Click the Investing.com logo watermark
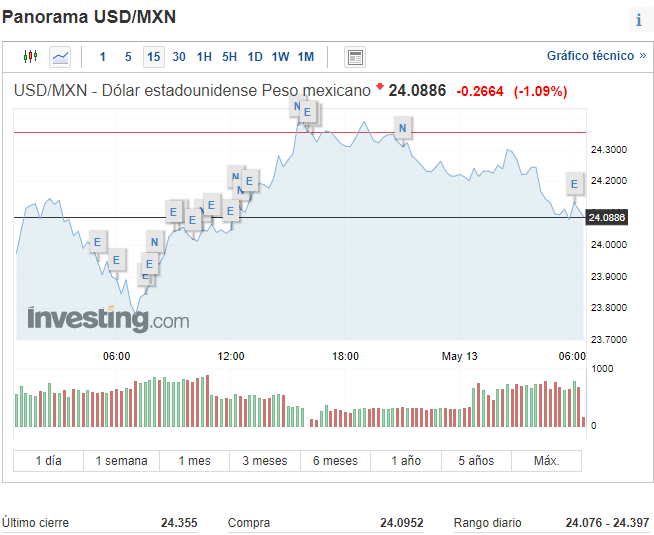The height and width of the screenshot is (535, 654). (107, 319)
